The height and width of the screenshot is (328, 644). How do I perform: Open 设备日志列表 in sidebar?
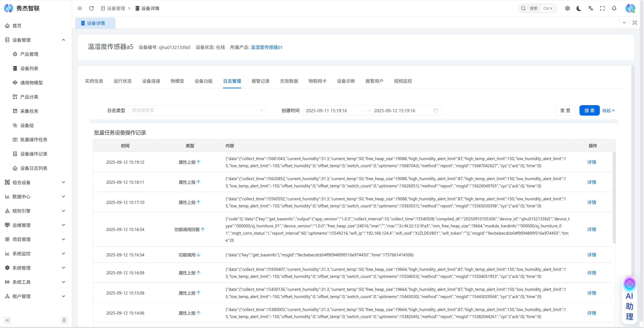(x=33, y=168)
